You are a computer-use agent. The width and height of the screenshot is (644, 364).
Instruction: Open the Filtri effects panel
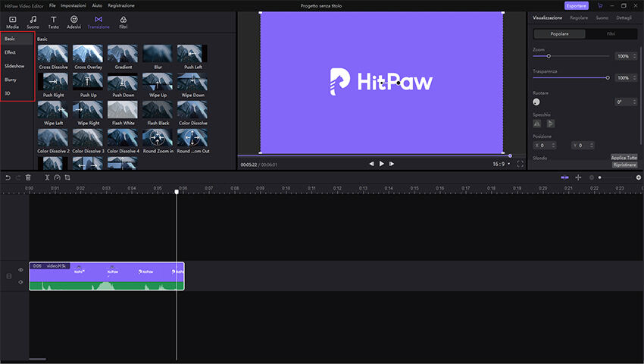coord(123,21)
